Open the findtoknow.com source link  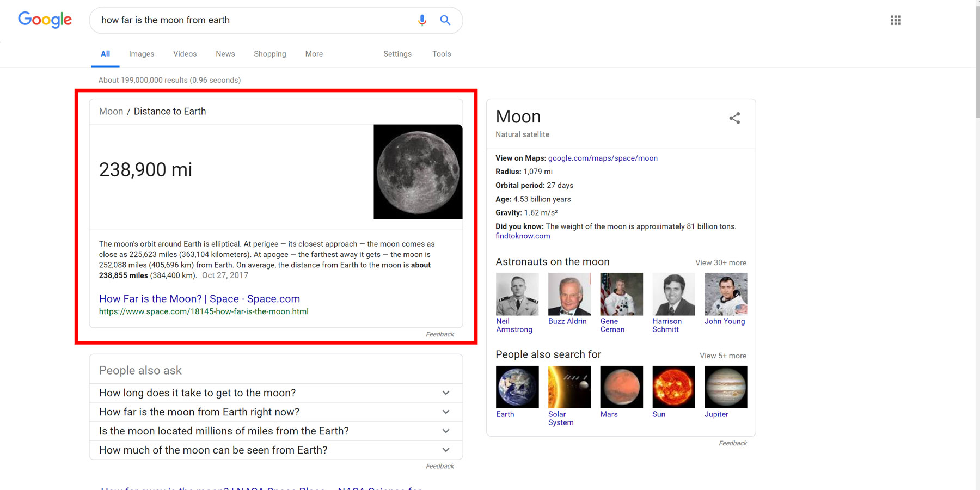(523, 236)
